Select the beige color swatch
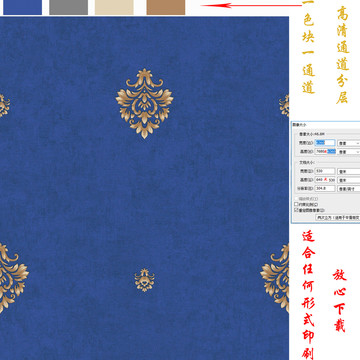Image resolution: width=360 pixels, height=360 pixels. pyautogui.click(x=114, y=7)
